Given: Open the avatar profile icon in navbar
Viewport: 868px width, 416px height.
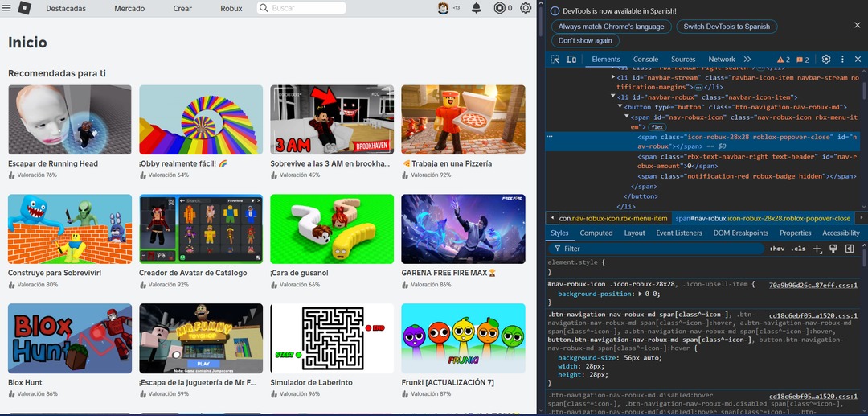Looking at the screenshot, I should coord(443,8).
